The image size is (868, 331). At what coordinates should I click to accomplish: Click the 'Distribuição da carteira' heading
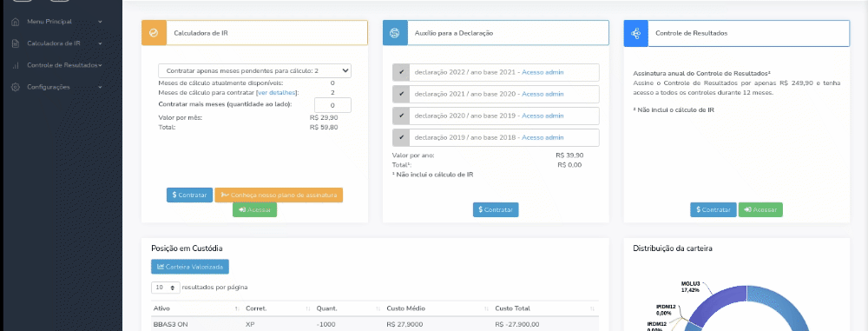pyautogui.click(x=673, y=248)
